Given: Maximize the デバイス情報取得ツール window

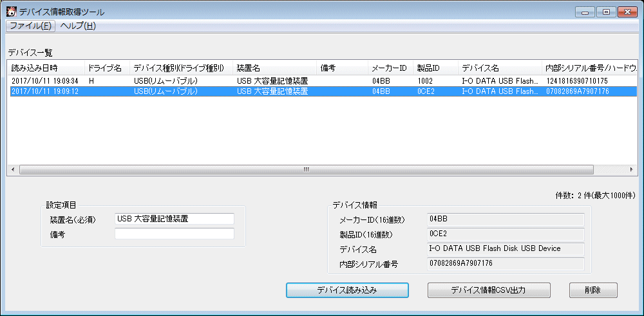Looking at the screenshot, I should (x=605, y=12).
